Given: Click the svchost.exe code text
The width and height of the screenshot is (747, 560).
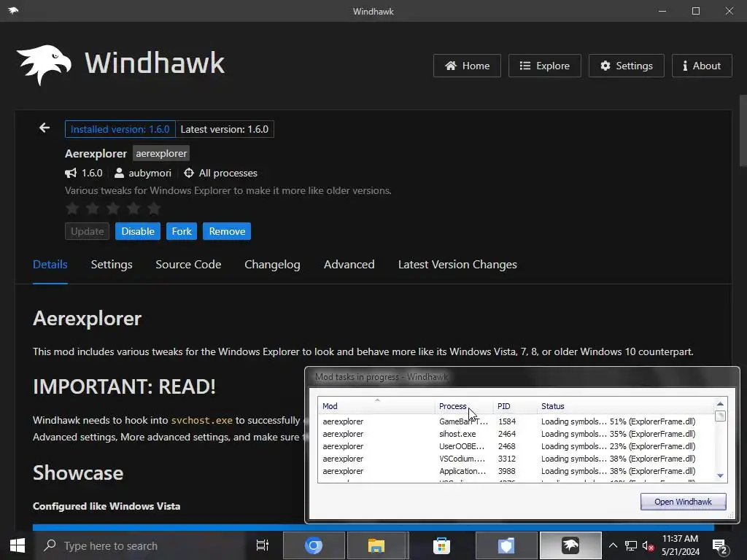Looking at the screenshot, I should [x=202, y=421].
